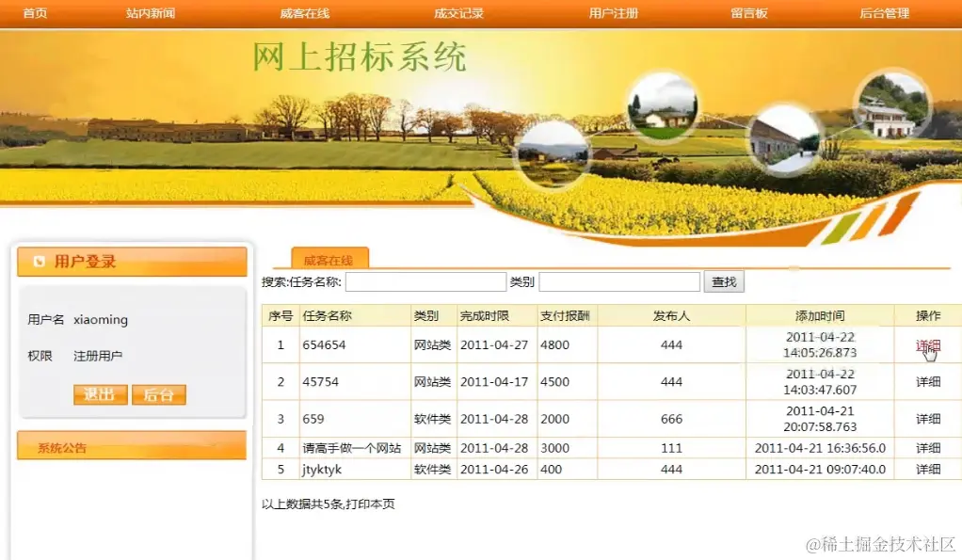This screenshot has width=962, height=560.
Task: Click the 后台 button in login panel
Action: coord(158,395)
